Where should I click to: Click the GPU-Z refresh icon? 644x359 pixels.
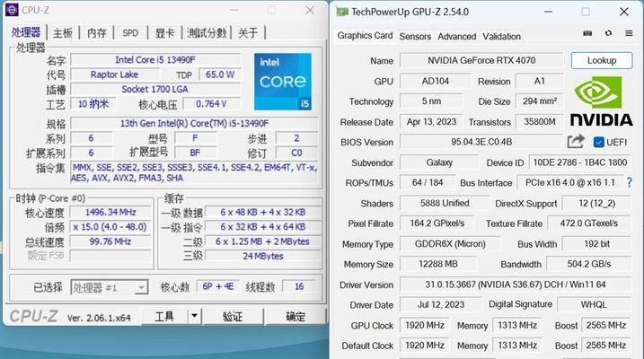pyautogui.click(x=608, y=33)
